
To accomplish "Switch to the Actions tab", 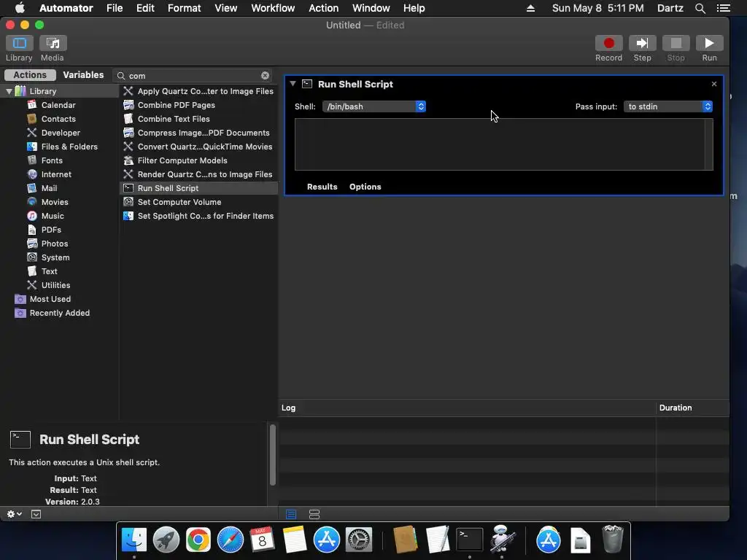I will tap(30, 75).
